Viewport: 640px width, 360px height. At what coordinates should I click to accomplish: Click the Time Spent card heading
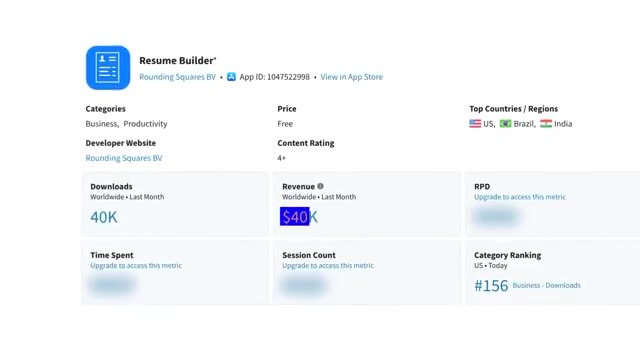(112, 255)
